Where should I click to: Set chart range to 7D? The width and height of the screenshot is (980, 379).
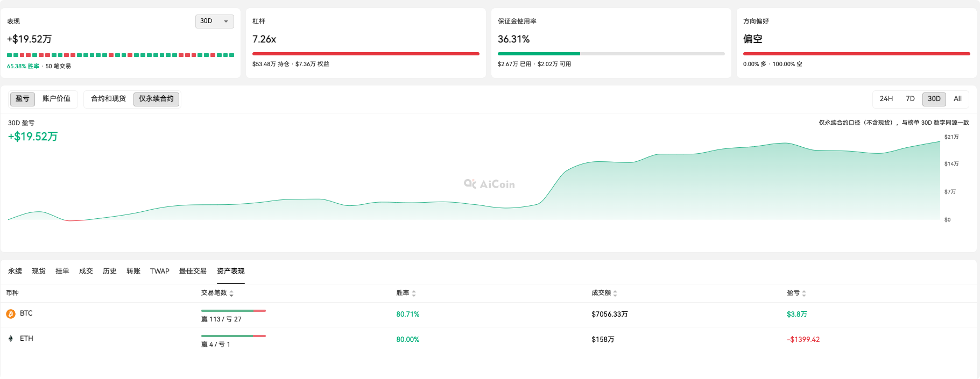(910, 99)
